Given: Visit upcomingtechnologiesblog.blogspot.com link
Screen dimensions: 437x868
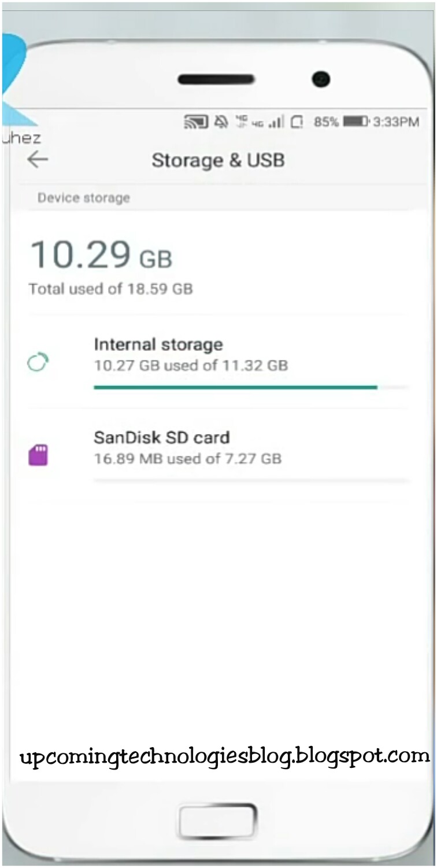Looking at the screenshot, I should 218,754.
